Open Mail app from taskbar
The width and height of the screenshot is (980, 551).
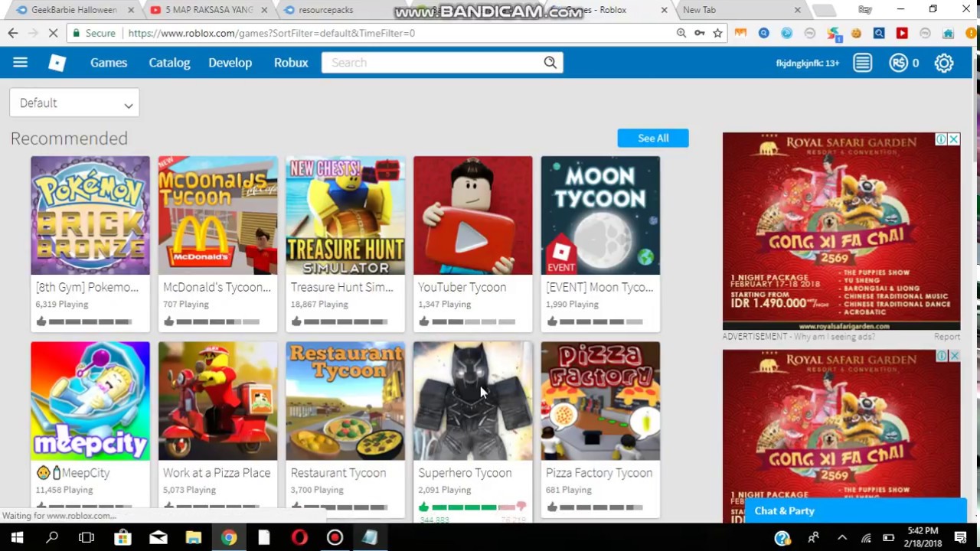[x=158, y=537]
